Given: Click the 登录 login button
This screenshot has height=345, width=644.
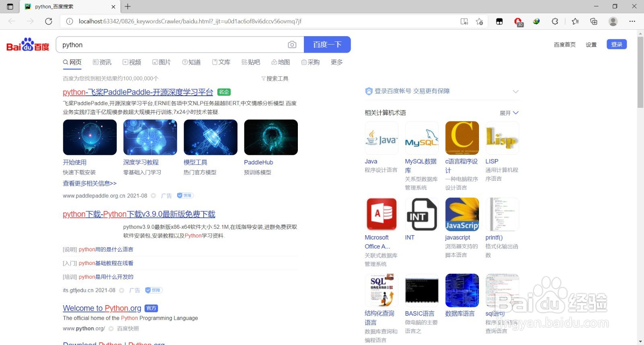Looking at the screenshot, I should [617, 44].
